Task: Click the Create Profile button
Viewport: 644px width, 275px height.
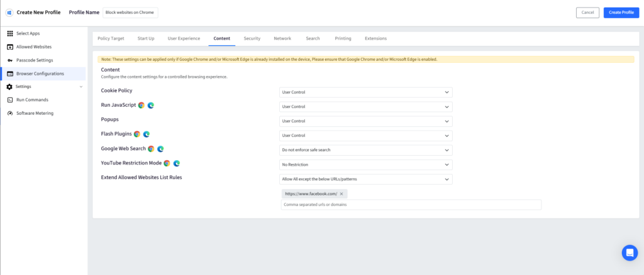Action: pos(621,13)
